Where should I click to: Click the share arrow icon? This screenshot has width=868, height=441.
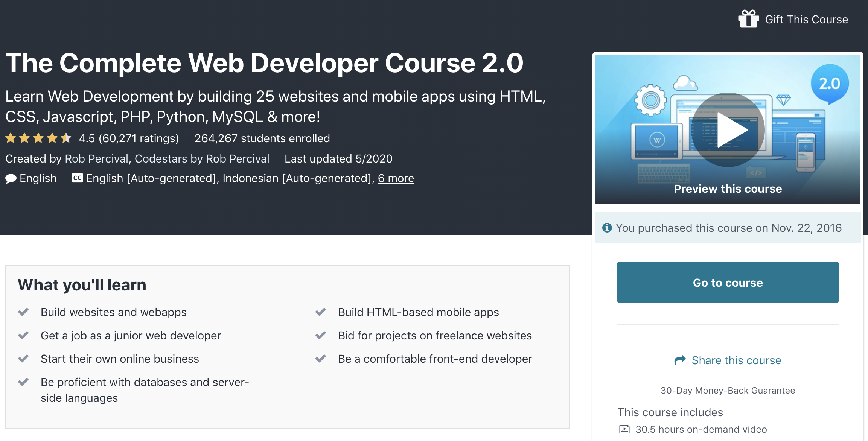coord(680,360)
